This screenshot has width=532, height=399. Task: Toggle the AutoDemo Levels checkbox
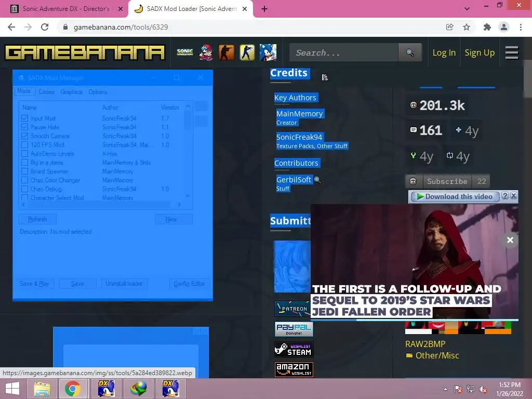point(24,153)
